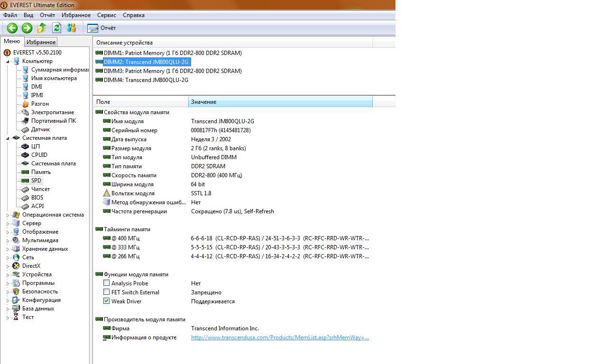This screenshot has width=607, height=364.
Task: Click the Чипсет icon in tree
Action: click(x=25, y=189)
